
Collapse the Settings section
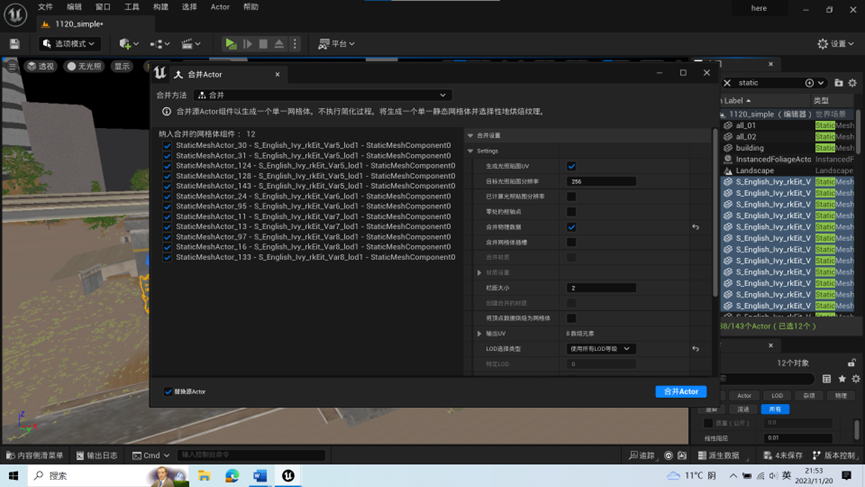click(471, 151)
